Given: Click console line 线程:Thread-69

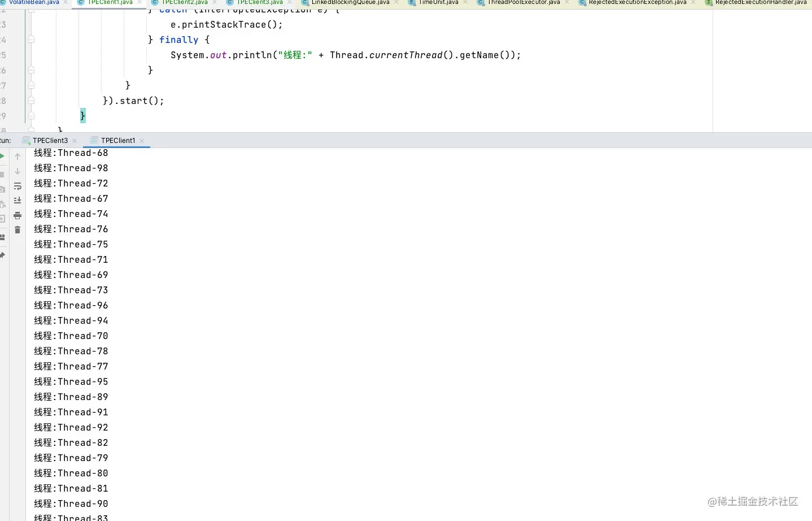Looking at the screenshot, I should coord(71,275).
